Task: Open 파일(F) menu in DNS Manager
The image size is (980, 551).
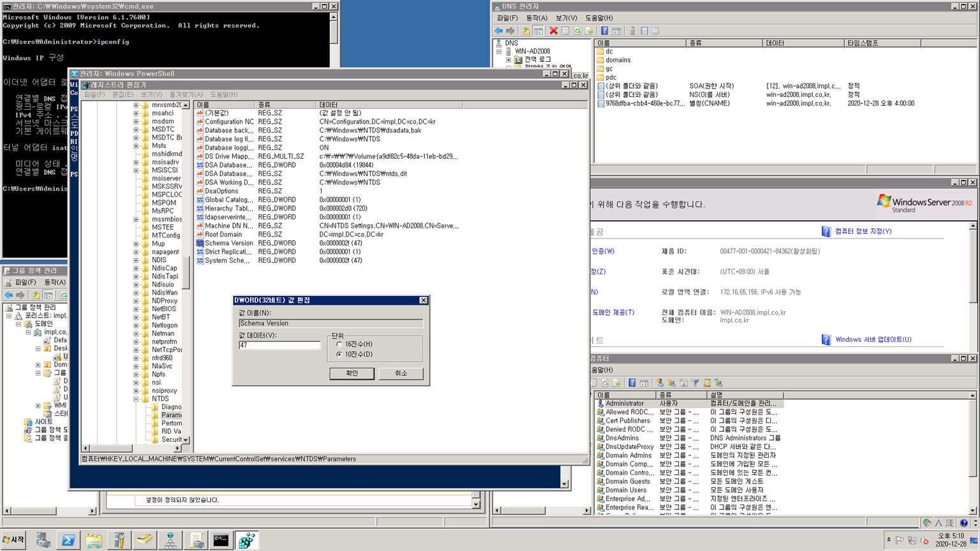Action: coord(507,18)
